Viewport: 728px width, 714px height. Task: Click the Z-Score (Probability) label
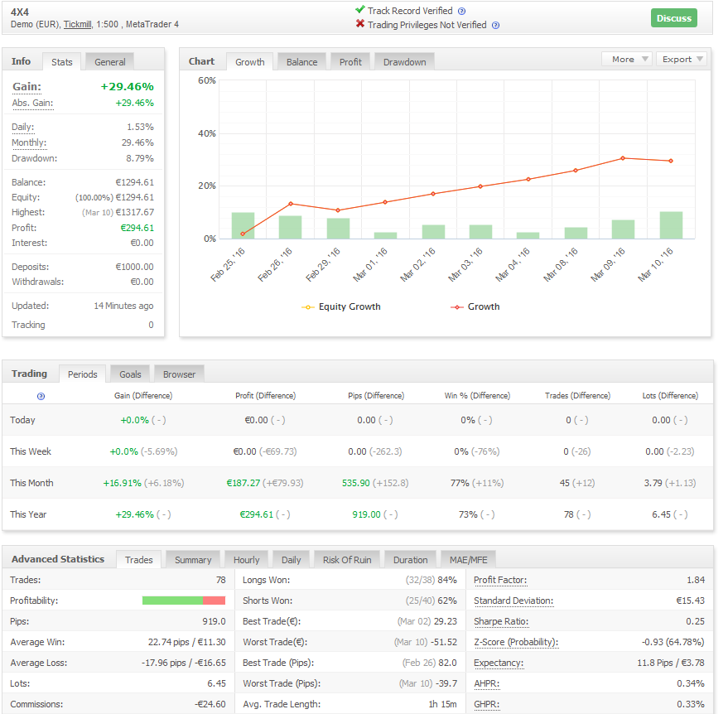click(x=516, y=642)
